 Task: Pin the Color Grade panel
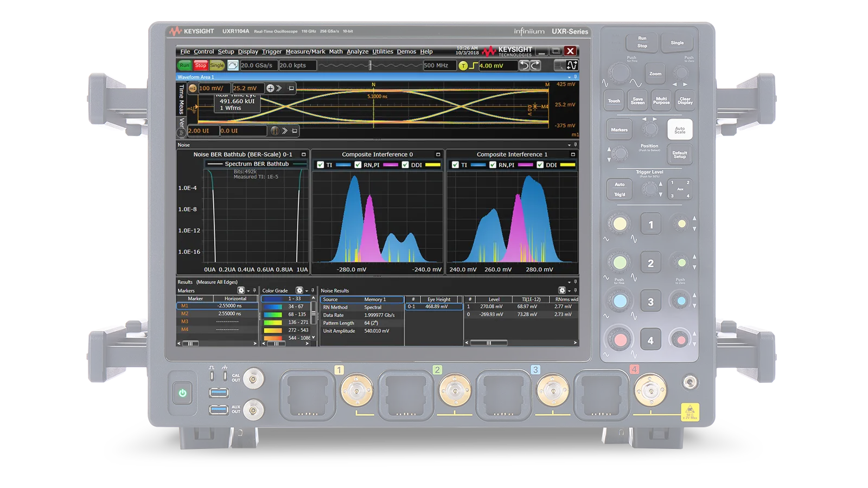pyautogui.click(x=312, y=291)
